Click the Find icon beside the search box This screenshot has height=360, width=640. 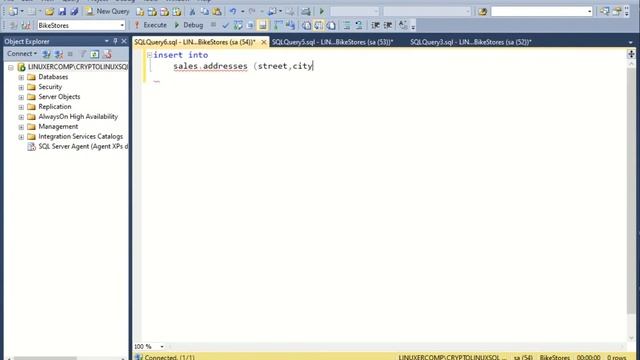pyautogui.click(x=482, y=11)
